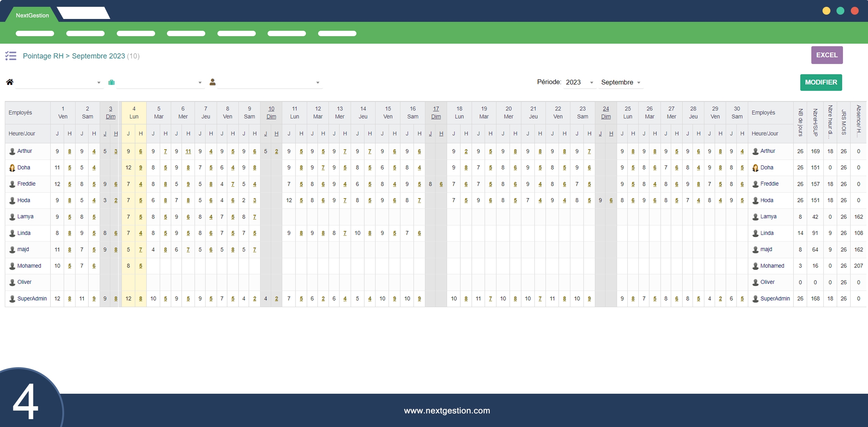Click the home filter icon
The image size is (868, 427).
click(10, 82)
